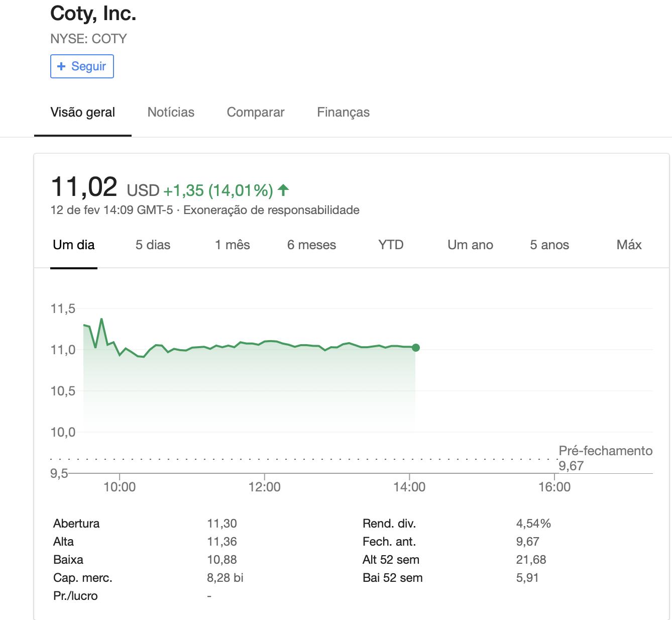The width and height of the screenshot is (672, 620).
Task: Select the YTD time range
Action: click(391, 245)
